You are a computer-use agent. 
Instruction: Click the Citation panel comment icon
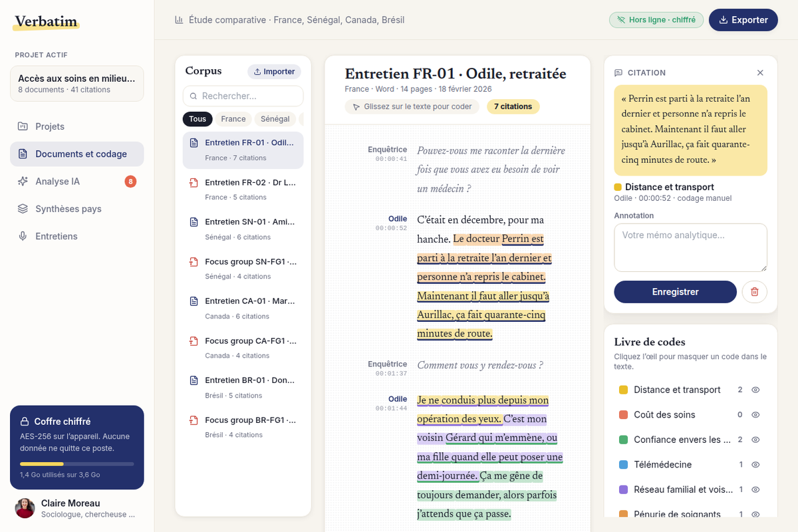click(618, 72)
